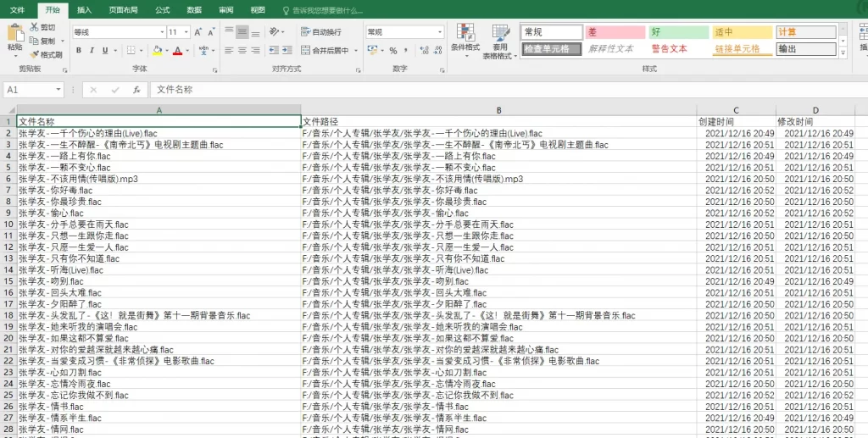This screenshot has width=868, height=438.
Task: Toggle Merge and Center (合并后居中)
Action: tap(325, 50)
